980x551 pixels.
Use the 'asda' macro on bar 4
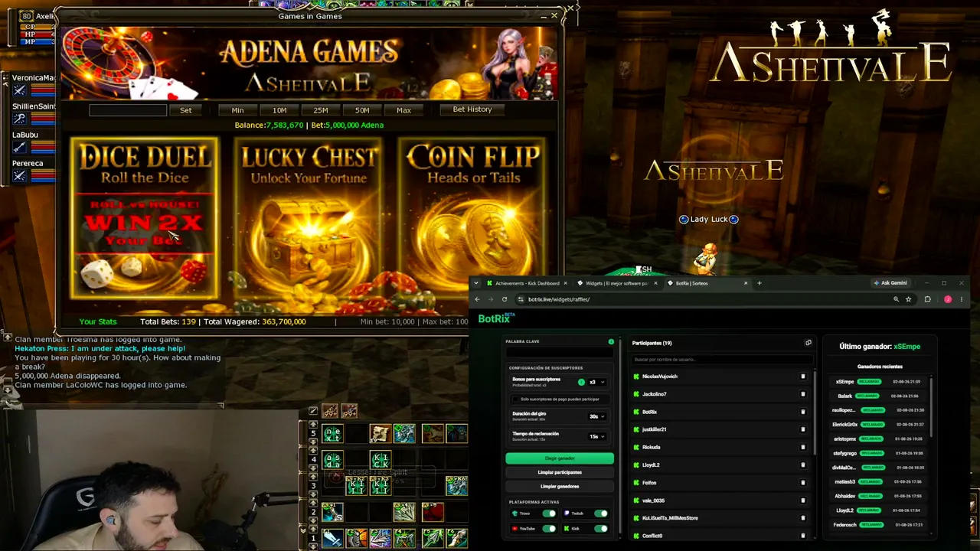[332, 460]
